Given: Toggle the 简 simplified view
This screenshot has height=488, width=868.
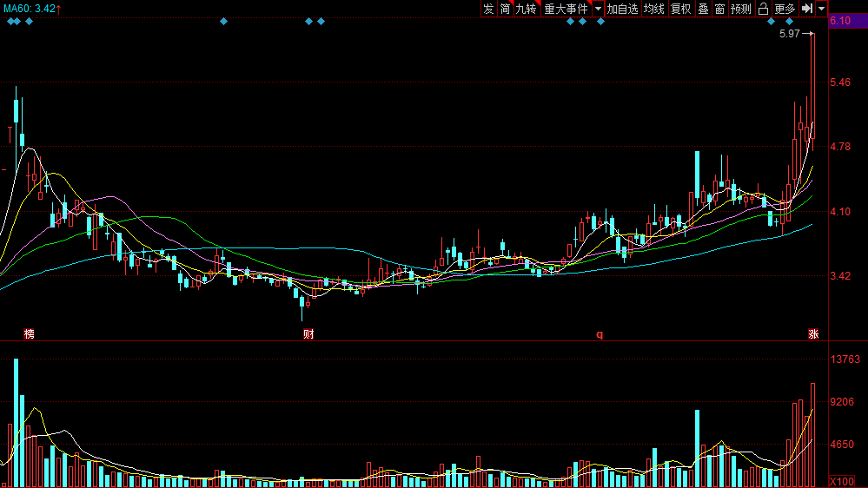Looking at the screenshot, I should tap(505, 9).
